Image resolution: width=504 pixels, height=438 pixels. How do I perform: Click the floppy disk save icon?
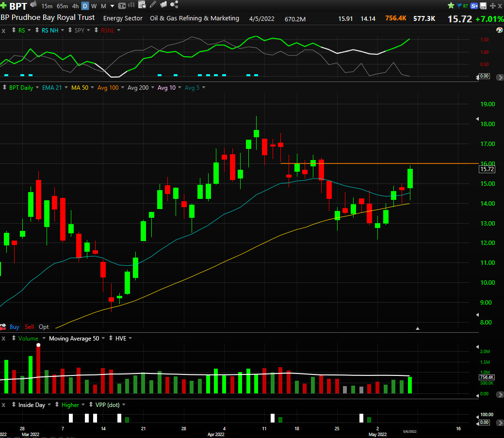[483, 6]
